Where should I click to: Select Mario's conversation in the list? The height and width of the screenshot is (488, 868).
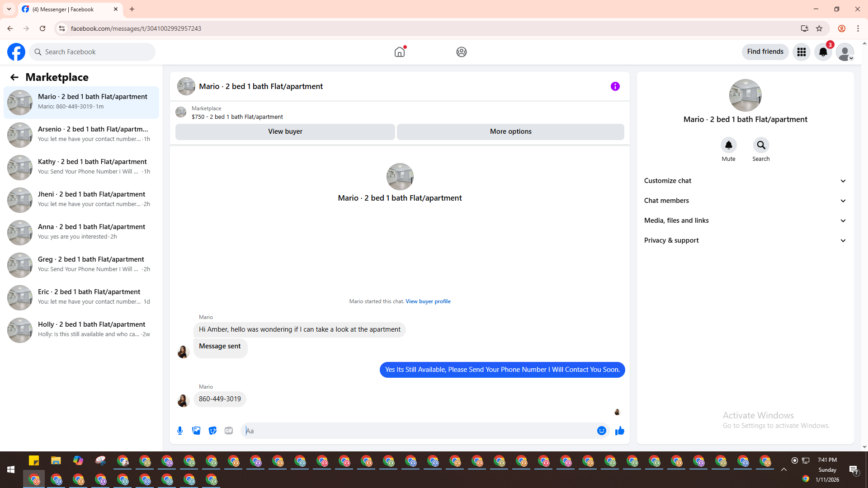click(81, 103)
